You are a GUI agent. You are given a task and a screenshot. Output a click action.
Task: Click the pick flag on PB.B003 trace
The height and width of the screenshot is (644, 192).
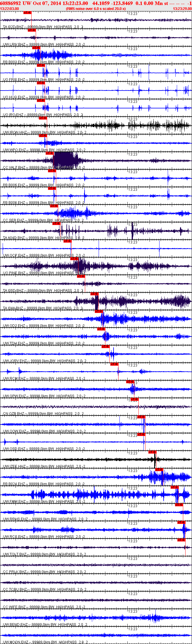coord(36,48)
